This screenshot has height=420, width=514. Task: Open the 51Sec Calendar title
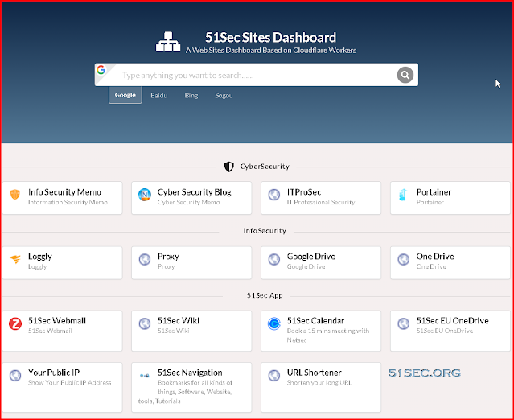click(x=315, y=321)
